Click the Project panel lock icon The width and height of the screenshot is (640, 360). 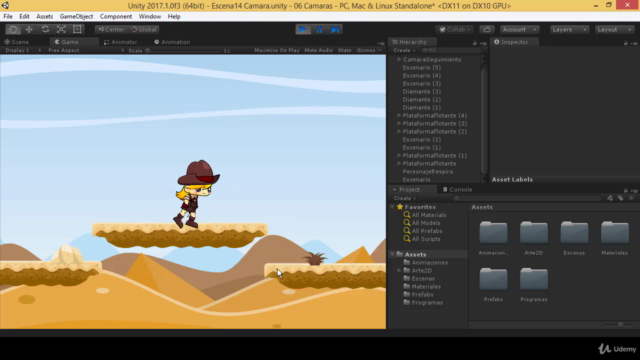625,190
